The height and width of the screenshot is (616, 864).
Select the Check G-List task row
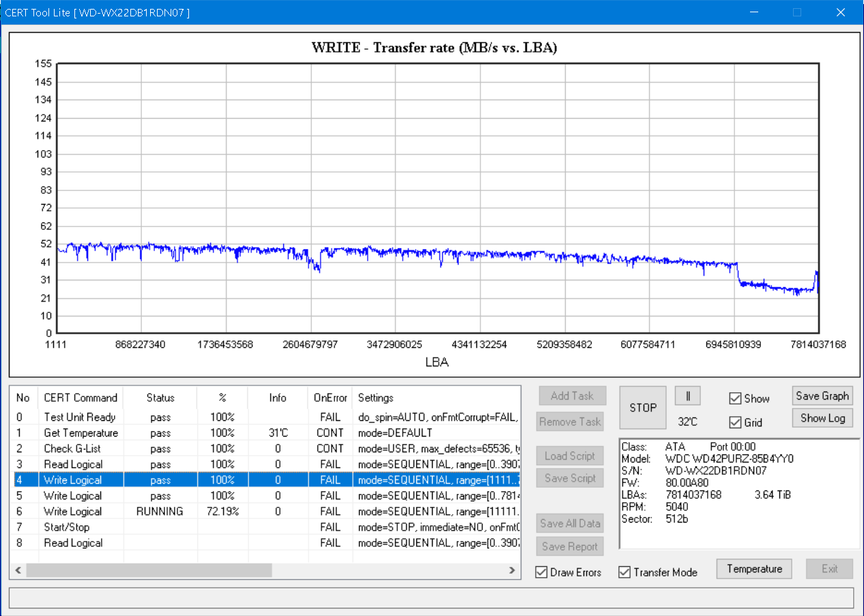tap(266, 449)
